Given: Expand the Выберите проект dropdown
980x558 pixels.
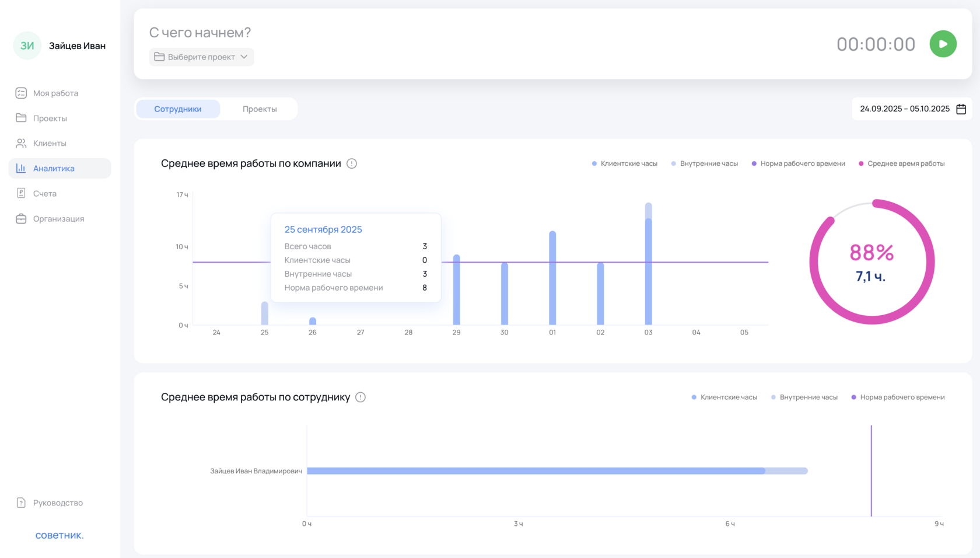Looking at the screenshot, I should 201,57.
